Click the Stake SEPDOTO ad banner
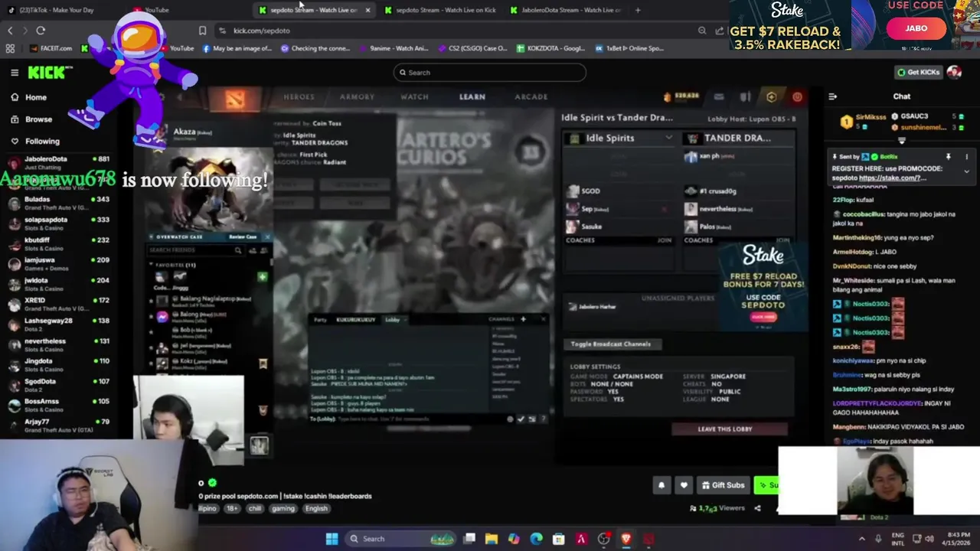The height and width of the screenshot is (551, 980). 763,286
